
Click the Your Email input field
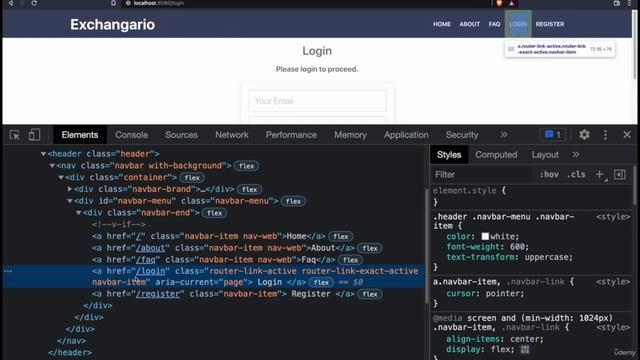click(x=317, y=101)
